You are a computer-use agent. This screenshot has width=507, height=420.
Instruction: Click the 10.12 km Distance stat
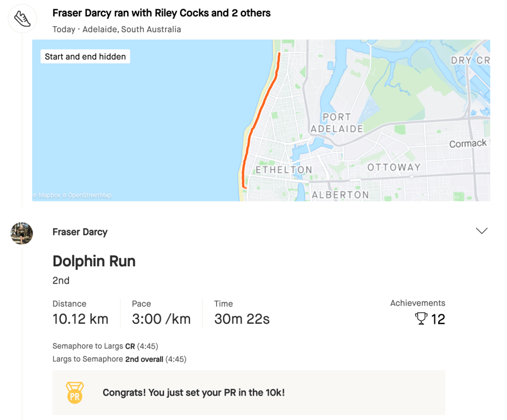(80, 319)
